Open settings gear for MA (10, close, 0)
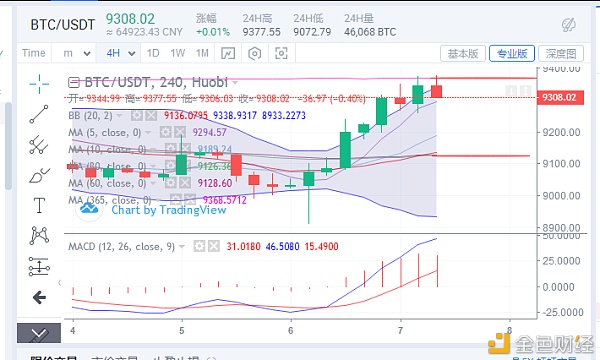The image size is (600, 360). coord(170,149)
